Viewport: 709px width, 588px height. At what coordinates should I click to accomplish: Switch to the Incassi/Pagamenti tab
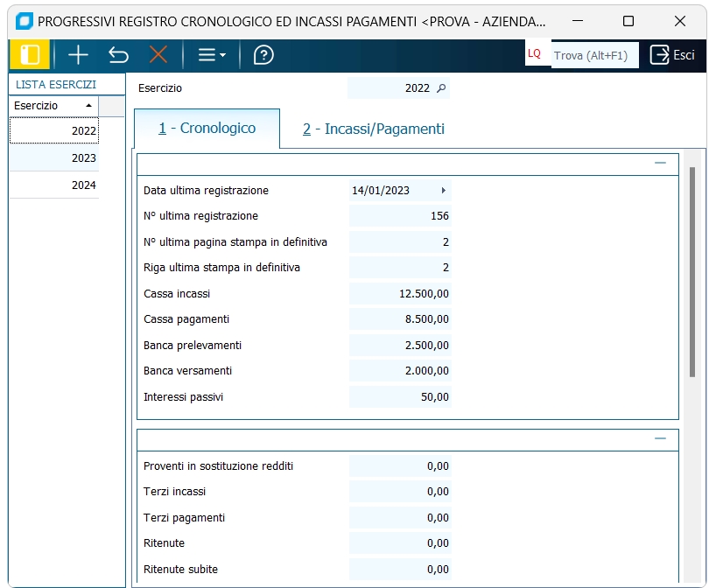point(374,129)
